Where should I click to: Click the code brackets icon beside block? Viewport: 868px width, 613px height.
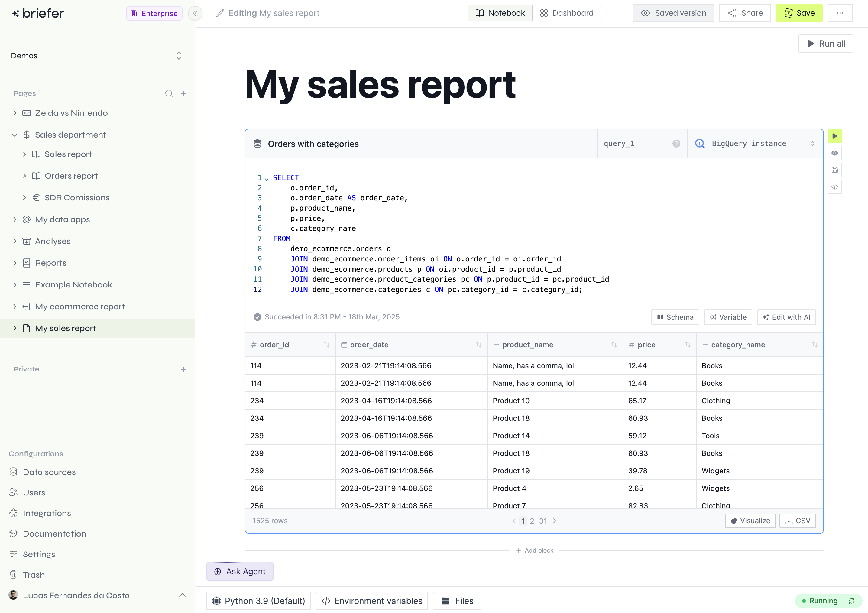click(834, 187)
